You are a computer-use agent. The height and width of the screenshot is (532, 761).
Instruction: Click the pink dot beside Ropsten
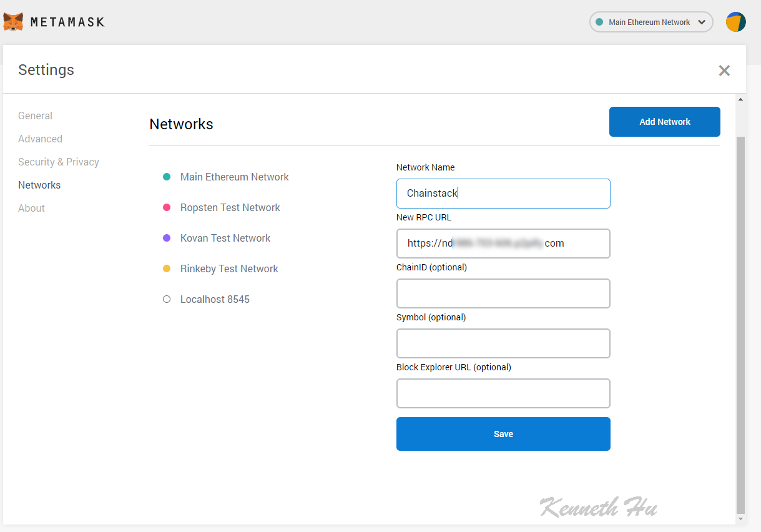(167, 207)
